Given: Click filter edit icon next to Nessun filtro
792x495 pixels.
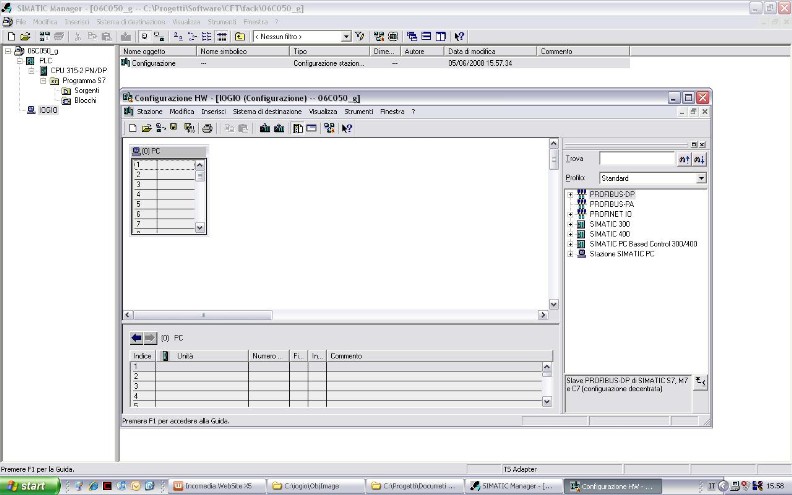Looking at the screenshot, I should [360, 36].
